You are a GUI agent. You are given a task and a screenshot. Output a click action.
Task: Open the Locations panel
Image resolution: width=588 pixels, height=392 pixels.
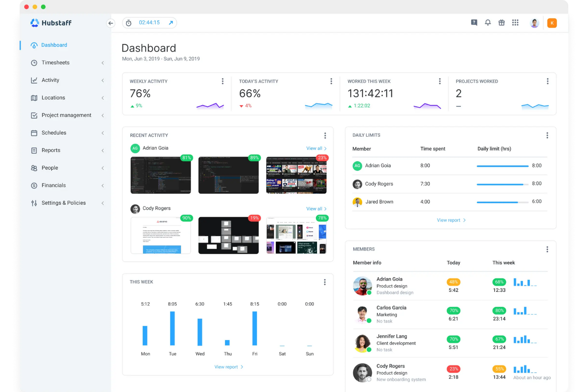pyautogui.click(x=53, y=97)
